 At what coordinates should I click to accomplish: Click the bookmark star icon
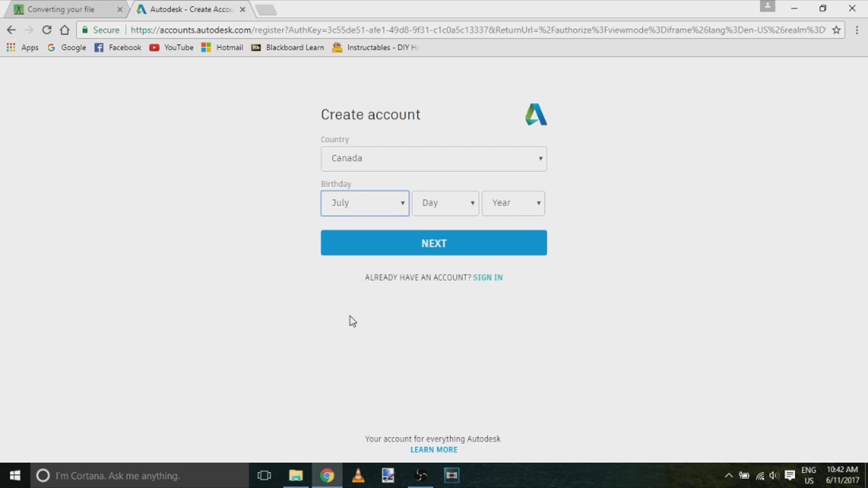[836, 30]
